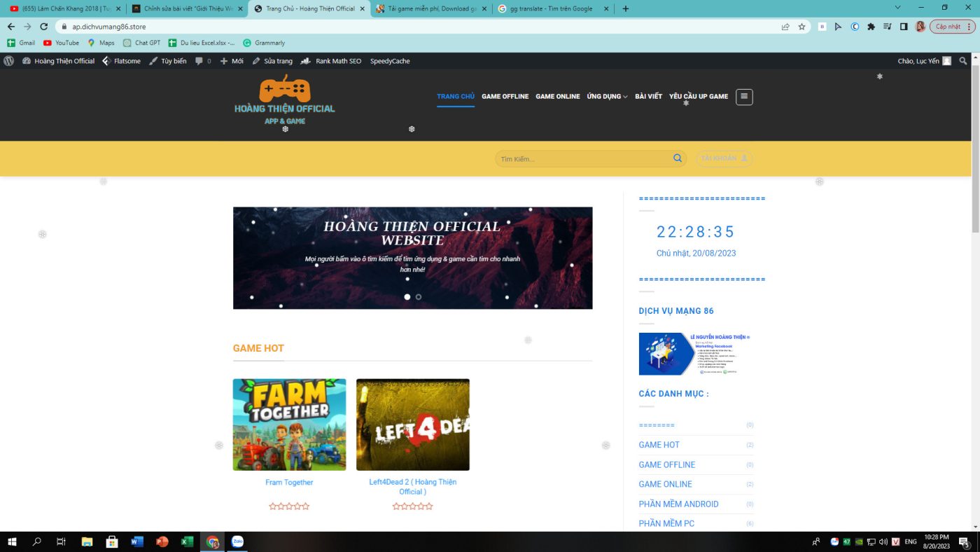Viewport: 980px width, 552px height.
Task: Toggle the browser side panel icon
Action: pos(904,27)
